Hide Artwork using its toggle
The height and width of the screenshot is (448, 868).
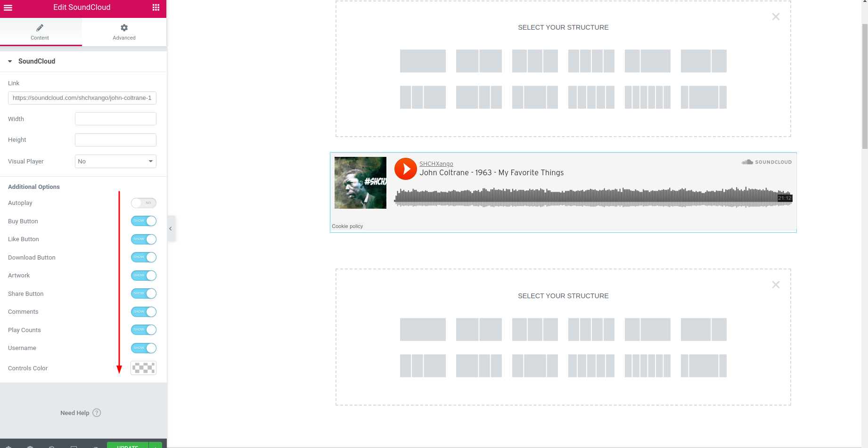[144, 276]
